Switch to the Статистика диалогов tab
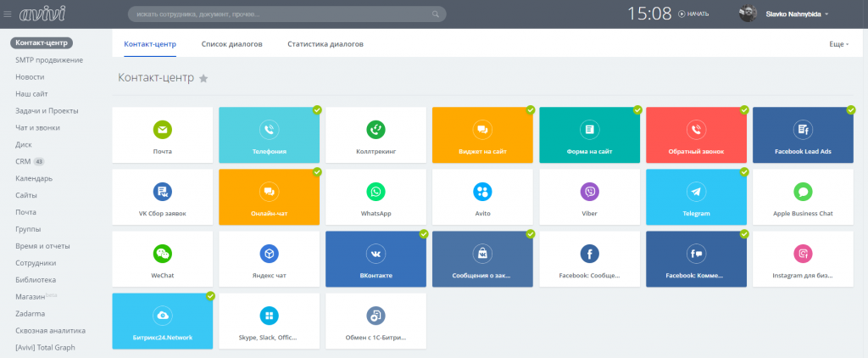 325,44
